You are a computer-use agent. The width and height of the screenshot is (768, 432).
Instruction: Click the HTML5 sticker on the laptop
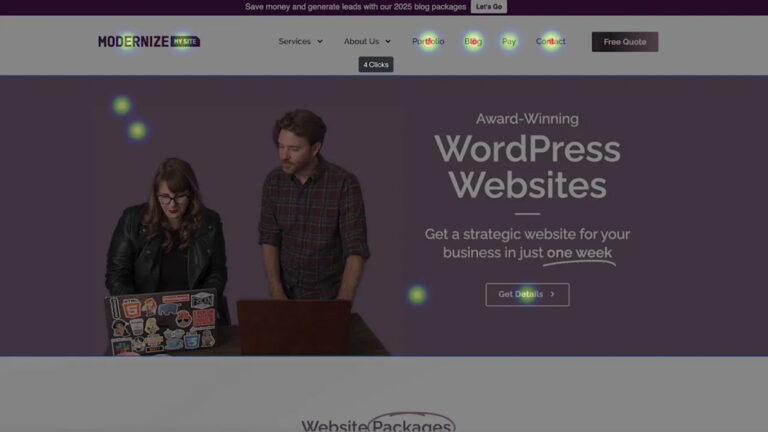point(131,309)
